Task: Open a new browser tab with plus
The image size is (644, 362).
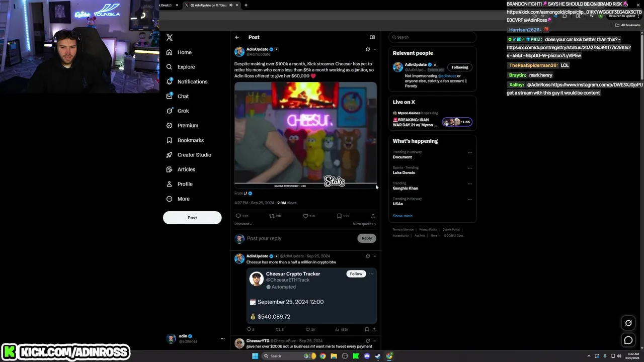Action: coord(246,5)
